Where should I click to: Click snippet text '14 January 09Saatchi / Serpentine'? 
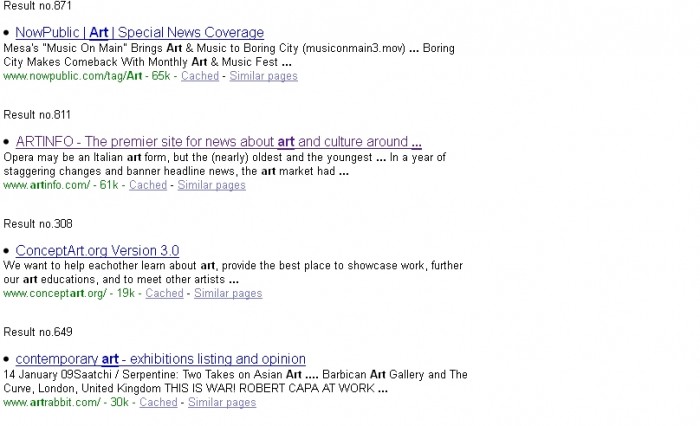[x=91, y=374]
